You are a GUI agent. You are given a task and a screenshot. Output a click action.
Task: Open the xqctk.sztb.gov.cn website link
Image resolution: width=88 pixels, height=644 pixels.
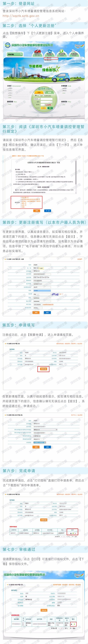(x=21, y=15)
